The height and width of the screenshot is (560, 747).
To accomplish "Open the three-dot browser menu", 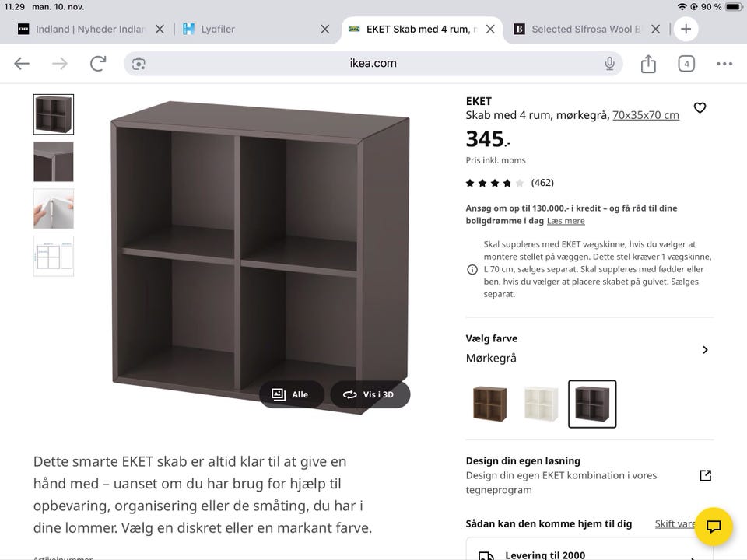I will coord(724,63).
